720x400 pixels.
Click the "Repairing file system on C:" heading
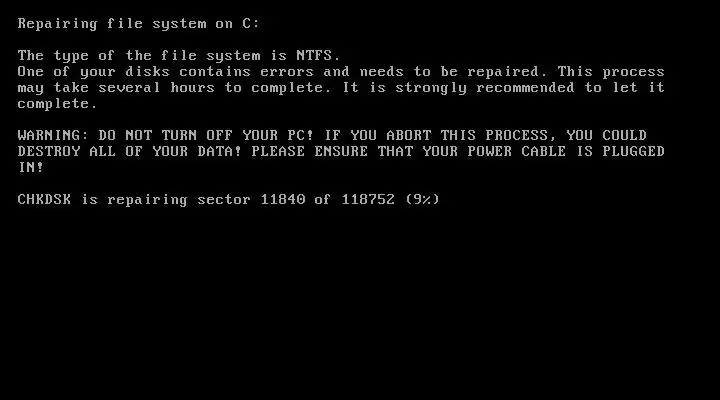point(139,24)
